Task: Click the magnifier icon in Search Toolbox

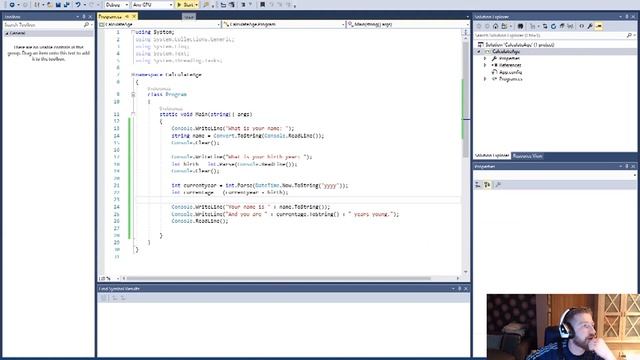Action: pos(86,25)
